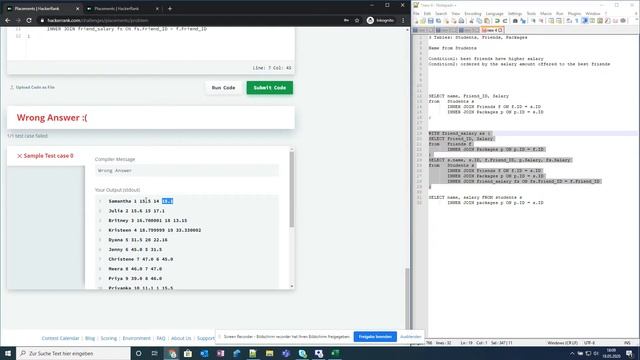Viewport: 640px width, 360px height.
Task: Click the Cortana circle icon on taskbar
Action: click(x=138, y=353)
